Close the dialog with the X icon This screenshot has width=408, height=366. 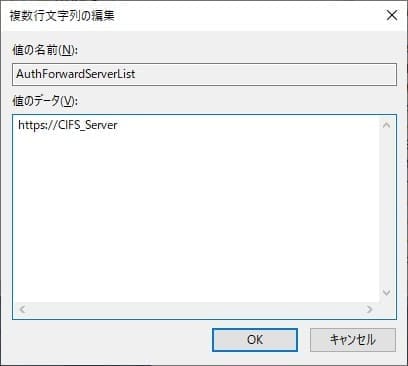tap(392, 15)
